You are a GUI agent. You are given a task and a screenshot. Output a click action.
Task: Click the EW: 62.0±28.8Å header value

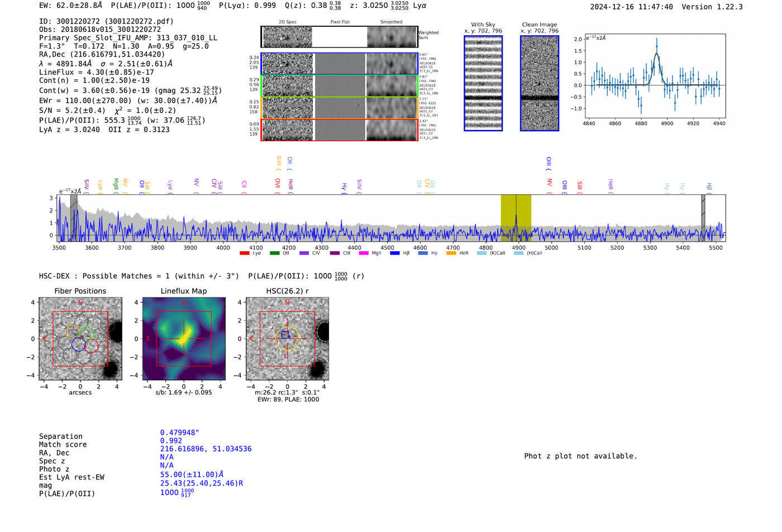(x=71, y=6)
